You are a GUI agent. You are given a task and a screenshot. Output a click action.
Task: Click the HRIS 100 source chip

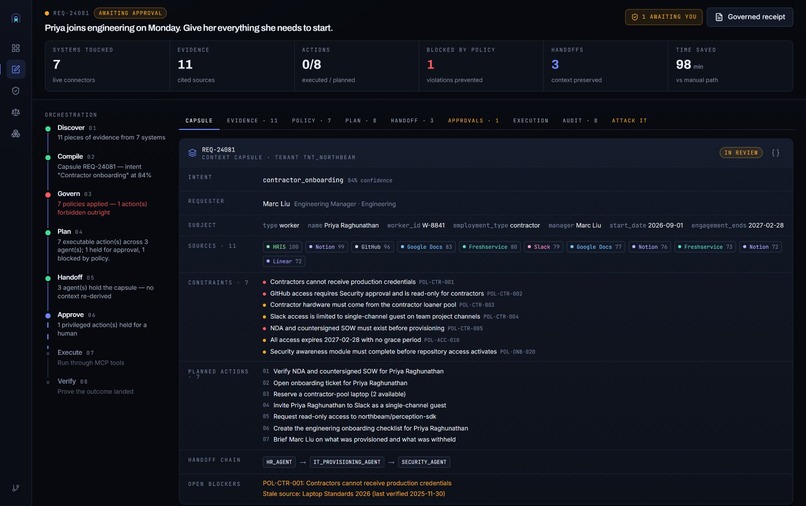(x=282, y=247)
